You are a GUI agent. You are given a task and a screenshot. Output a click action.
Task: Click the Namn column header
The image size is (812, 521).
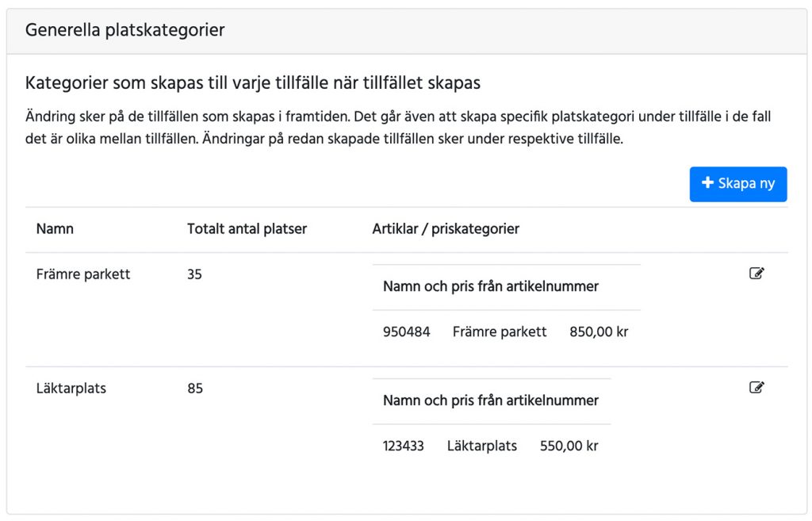click(x=55, y=229)
